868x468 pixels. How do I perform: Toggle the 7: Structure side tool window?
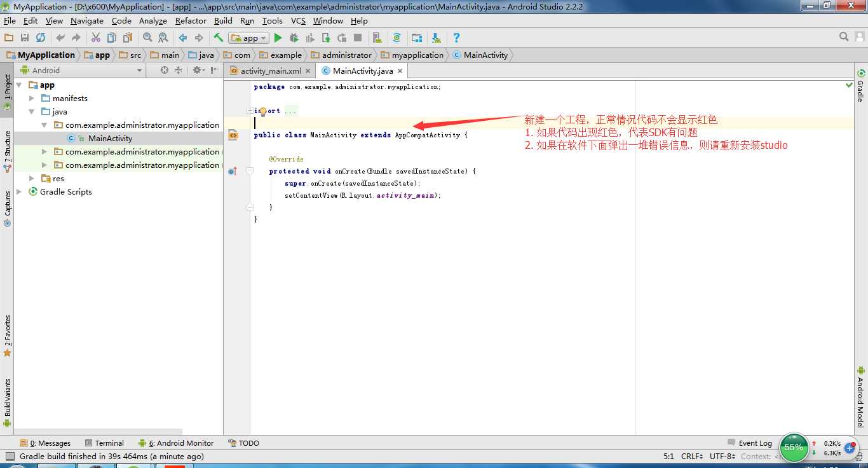click(7, 152)
